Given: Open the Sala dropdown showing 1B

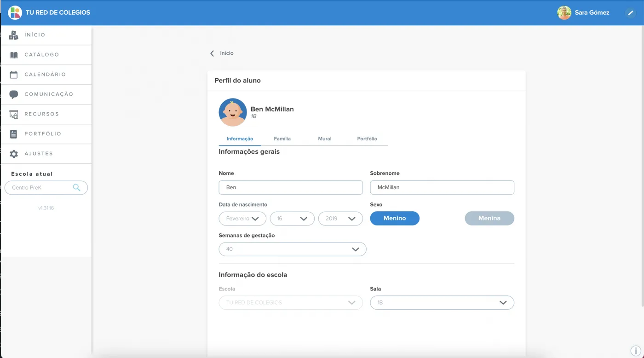Looking at the screenshot, I should click(x=442, y=302).
